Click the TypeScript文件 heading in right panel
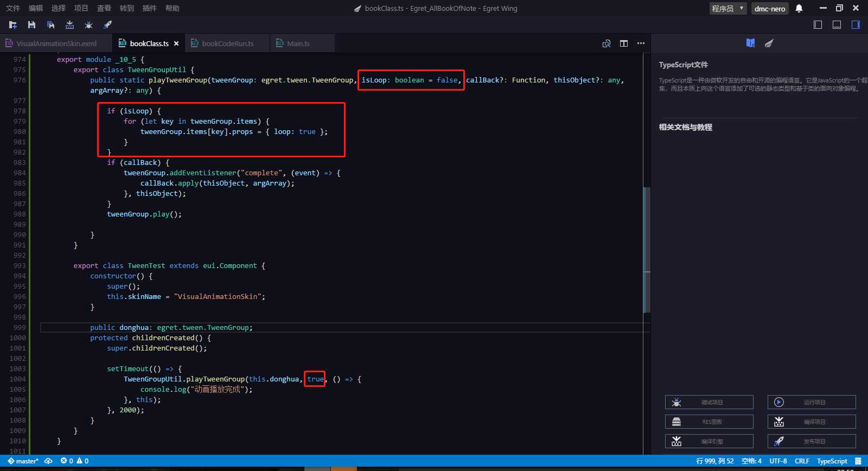 pyautogui.click(x=683, y=65)
